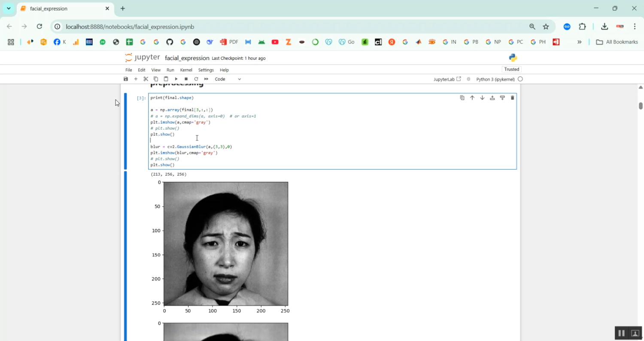Interrupt the kernel with the stop icon
The height and width of the screenshot is (341, 644).
click(186, 79)
